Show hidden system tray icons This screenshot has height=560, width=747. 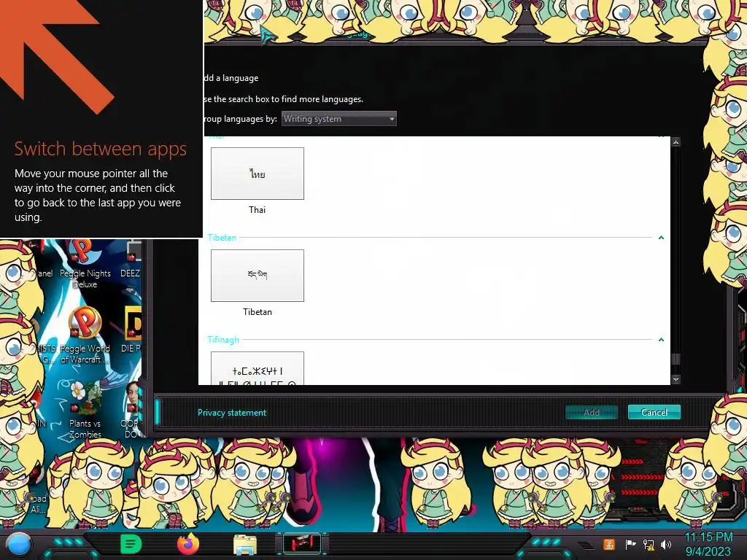(x=587, y=545)
